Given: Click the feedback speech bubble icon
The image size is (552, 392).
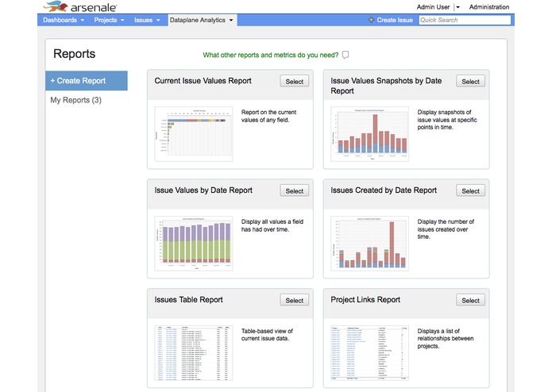Looking at the screenshot, I should click(x=345, y=55).
